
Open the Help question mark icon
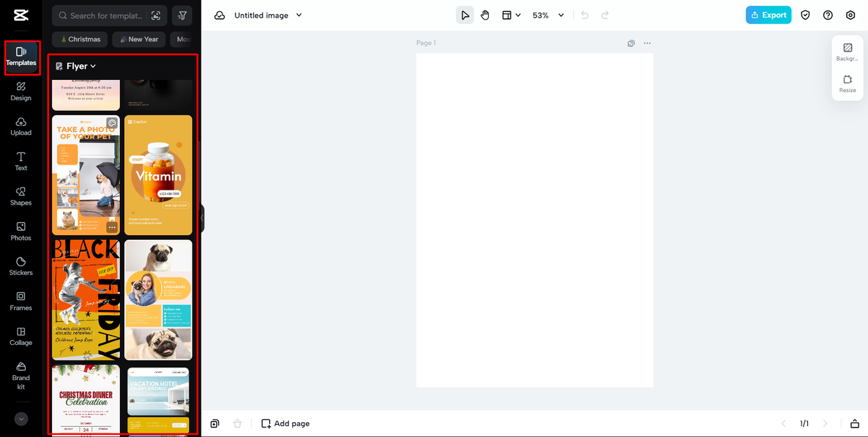point(828,15)
